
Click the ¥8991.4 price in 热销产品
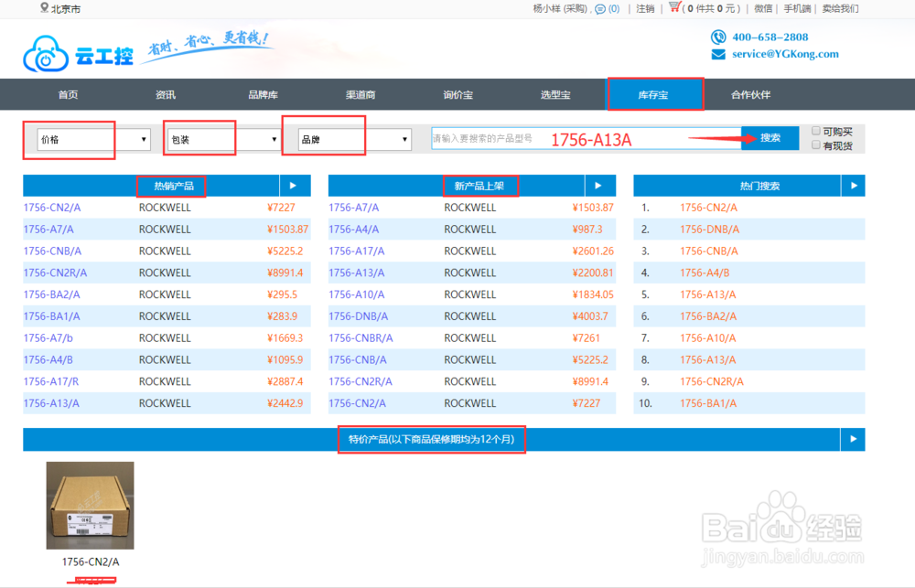[x=285, y=273]
